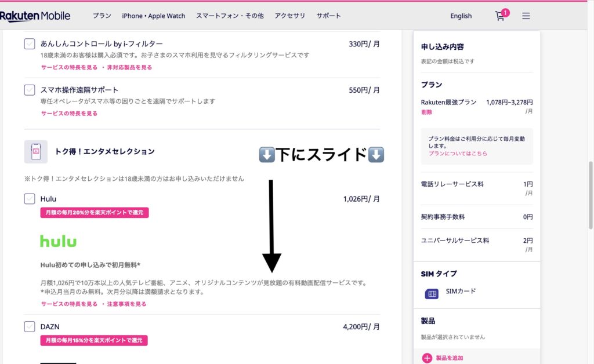Click the 契約事務手数料 row label
Screen dimensions: 594x364
(x=443, y=217)
